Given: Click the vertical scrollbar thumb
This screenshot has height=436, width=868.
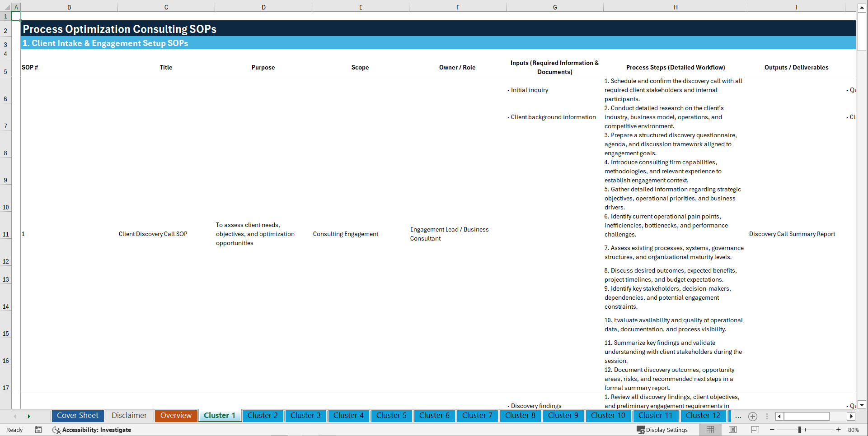Looking at the screenshot, I should [862, 32].
